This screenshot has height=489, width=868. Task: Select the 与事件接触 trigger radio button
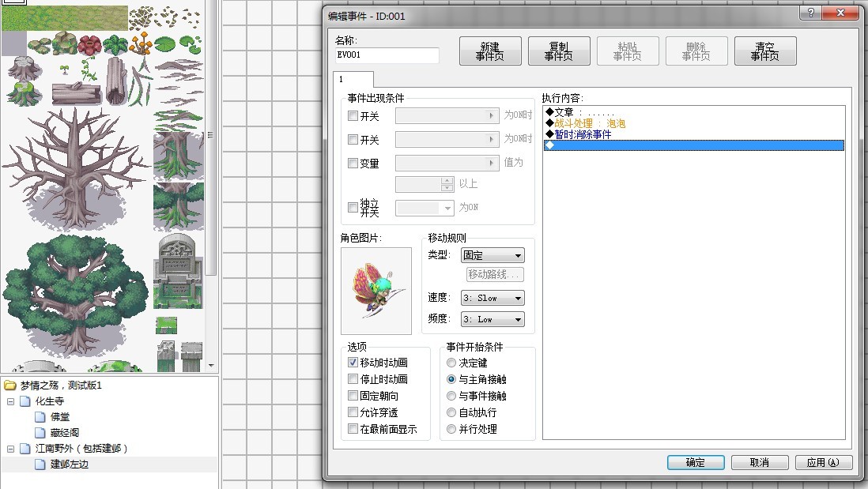pyautogui.click(x=451, y=396)
